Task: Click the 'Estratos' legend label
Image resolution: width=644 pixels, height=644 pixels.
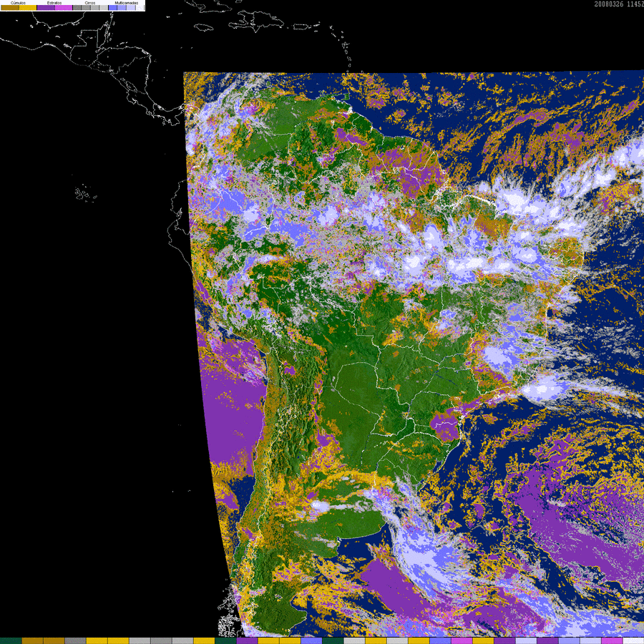Action: tap(54, 3)
